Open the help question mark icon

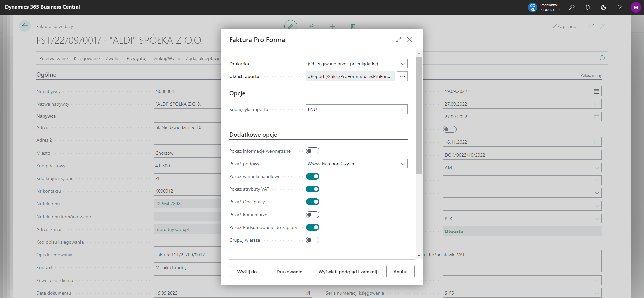pos(620,7)
